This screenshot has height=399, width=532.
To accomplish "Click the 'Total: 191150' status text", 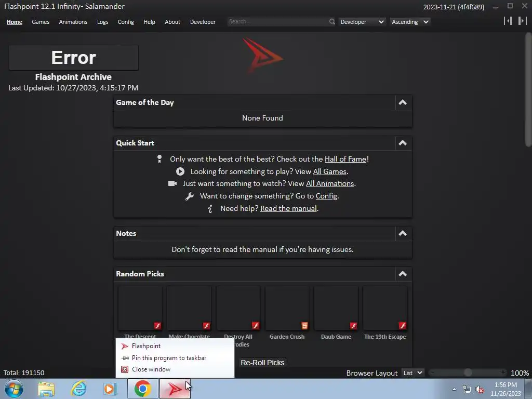I will coord(24,373).
